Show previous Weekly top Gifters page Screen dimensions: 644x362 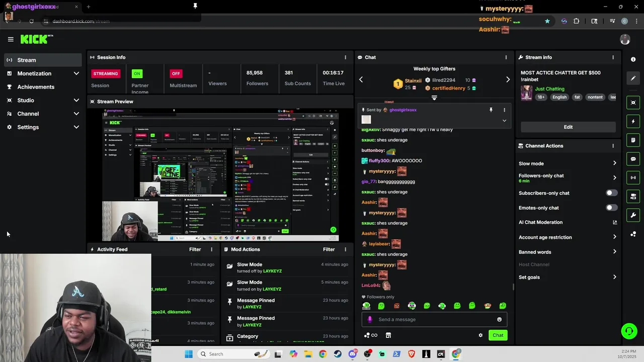pyautogui.click(x=361, y=79)
